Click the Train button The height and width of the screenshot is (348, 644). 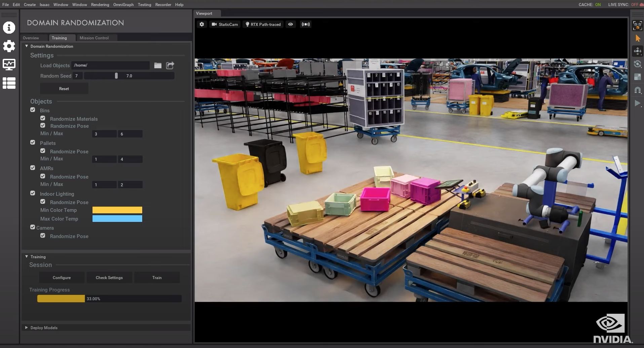[157, 278]
